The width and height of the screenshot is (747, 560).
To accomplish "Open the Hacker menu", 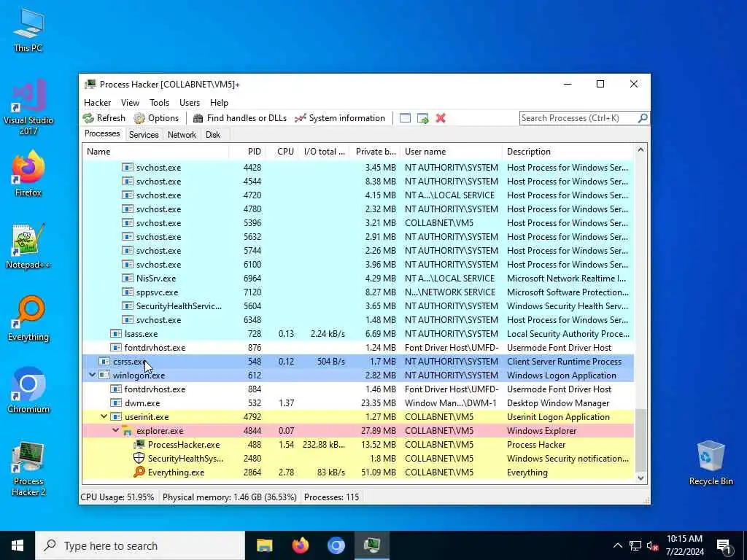I will click(x=97, y=102).
